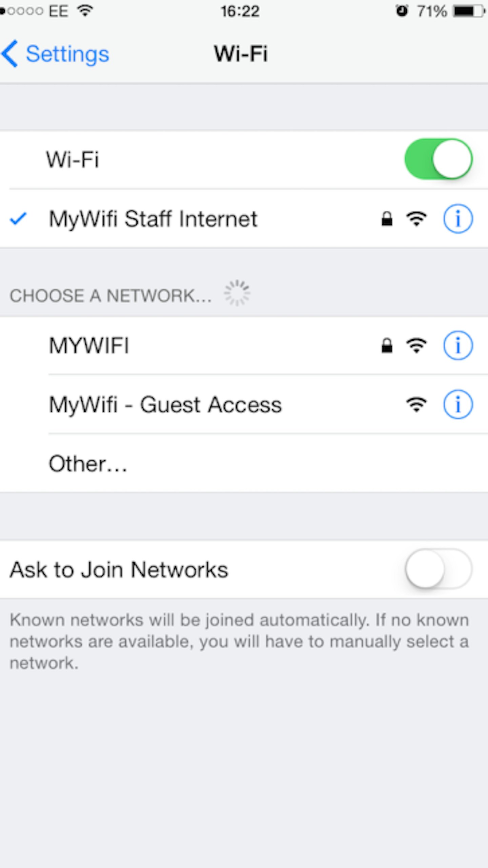Viewport: 488px width, 868px height.
Task: Tap the 16:22 clock in status bar
Action: pyautogui.click(x=240, y=11)
